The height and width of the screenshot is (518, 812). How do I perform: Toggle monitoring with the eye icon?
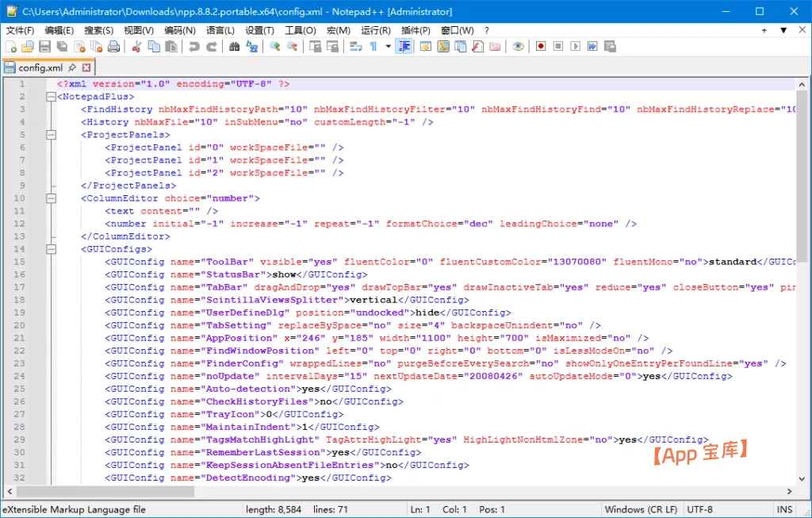[x=518, y=47]
